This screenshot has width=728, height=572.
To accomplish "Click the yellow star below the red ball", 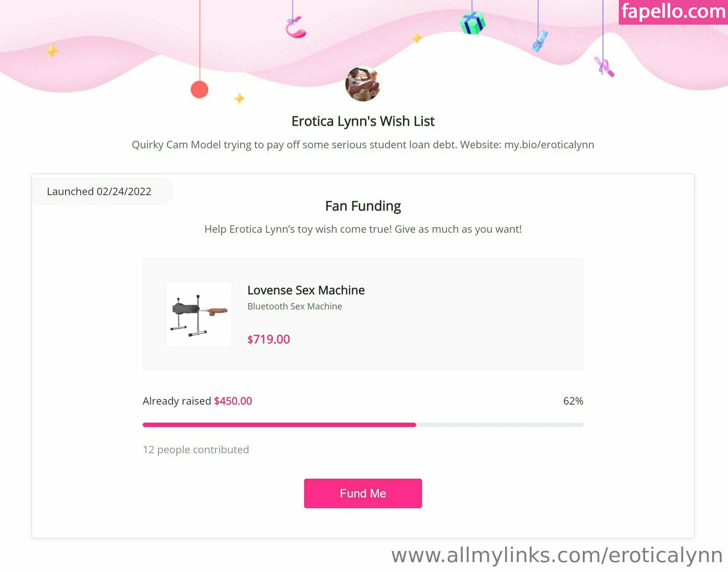I will coord(239,99).
